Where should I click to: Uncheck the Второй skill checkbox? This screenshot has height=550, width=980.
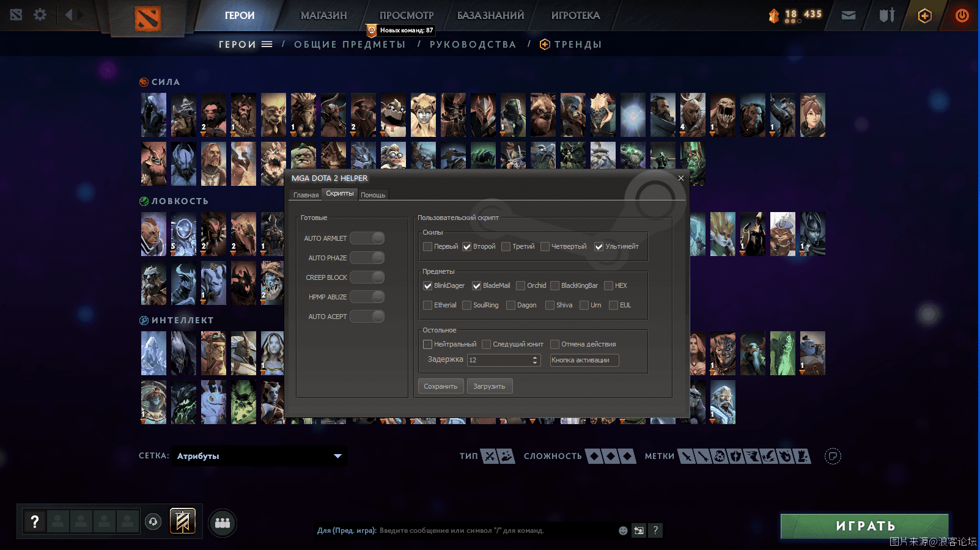(467, 247)
